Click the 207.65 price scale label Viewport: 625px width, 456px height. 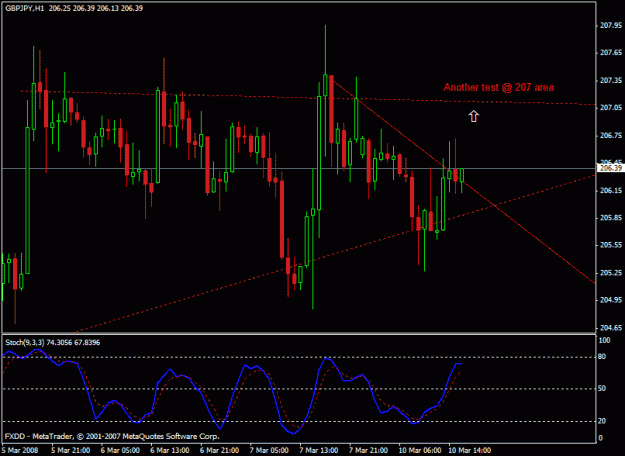coord(610,53)
